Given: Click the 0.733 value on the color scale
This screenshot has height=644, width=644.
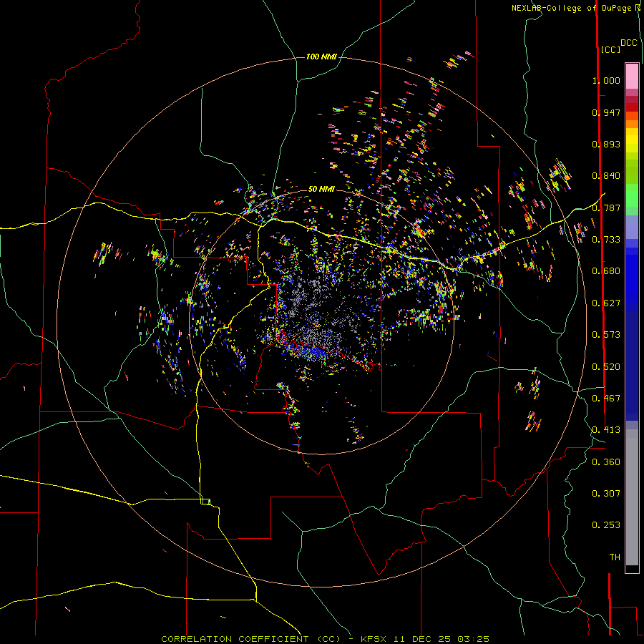Looking at the screenshot, I should click(606, 240).
